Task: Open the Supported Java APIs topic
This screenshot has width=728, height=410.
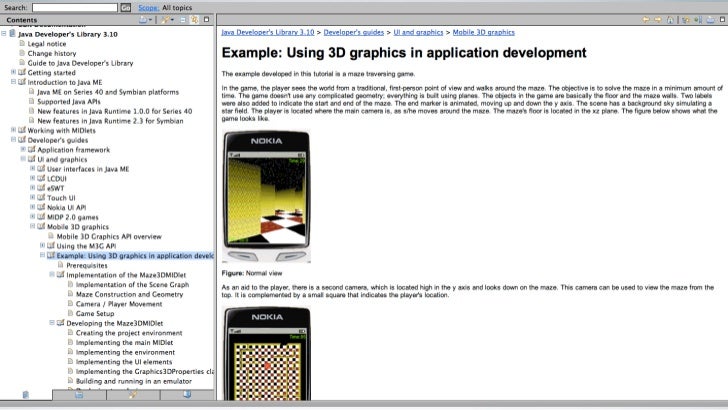Action: pyautogui.click(x=69, y=102)
